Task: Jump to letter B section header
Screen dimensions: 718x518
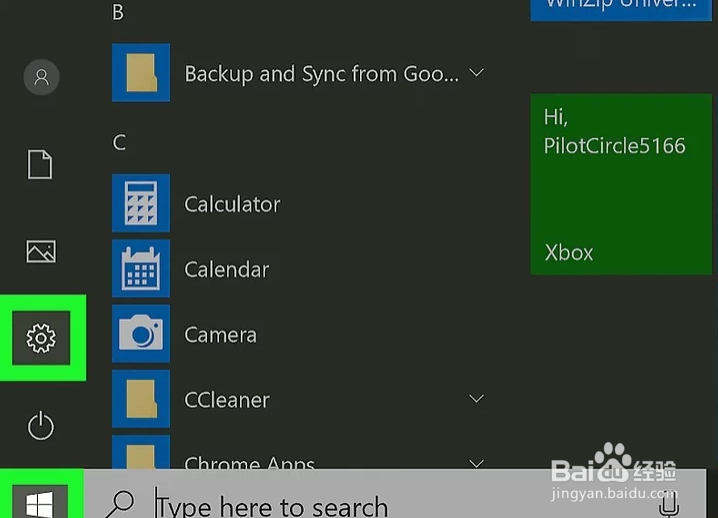Action: tap(118, 12)
